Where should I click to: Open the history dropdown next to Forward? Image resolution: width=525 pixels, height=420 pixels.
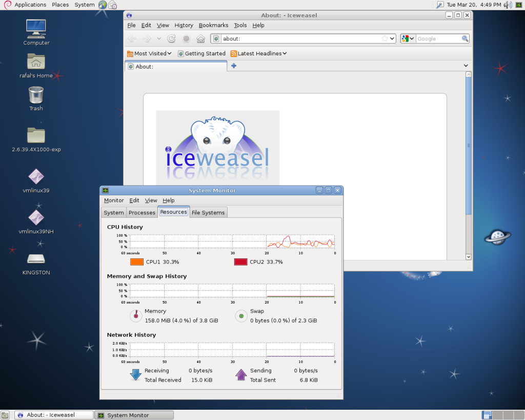159,39
